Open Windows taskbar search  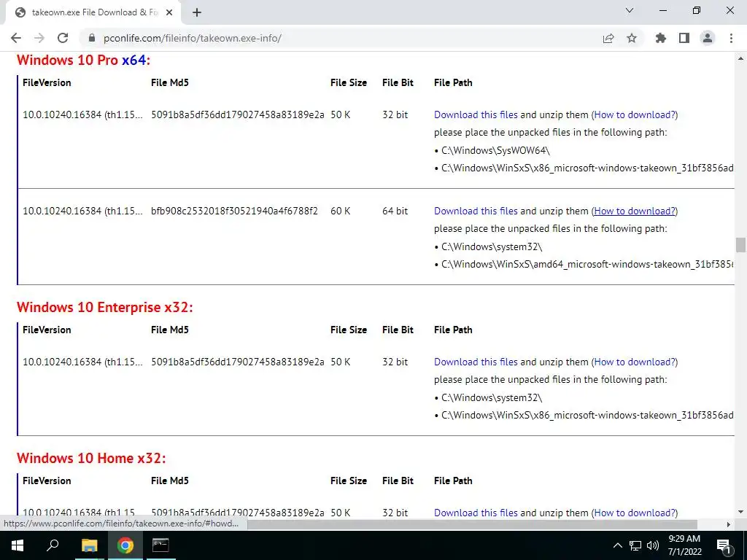click(x=53, y=545)
